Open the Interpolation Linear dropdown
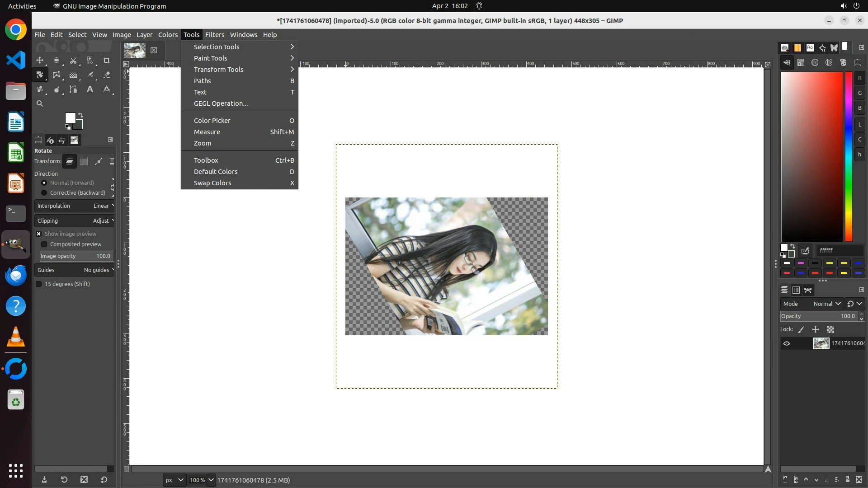This screenshot has width=868, height=488. [75, 206]
